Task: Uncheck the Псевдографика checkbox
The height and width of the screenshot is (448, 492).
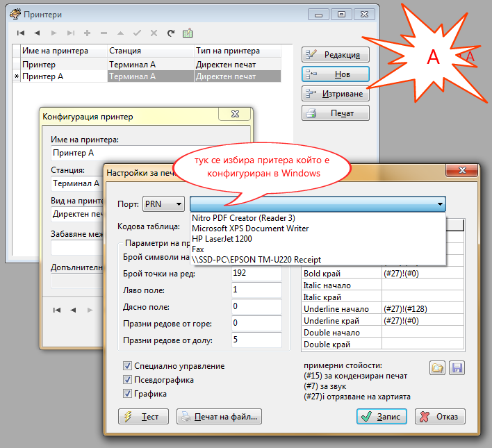Action: (127, 380)
